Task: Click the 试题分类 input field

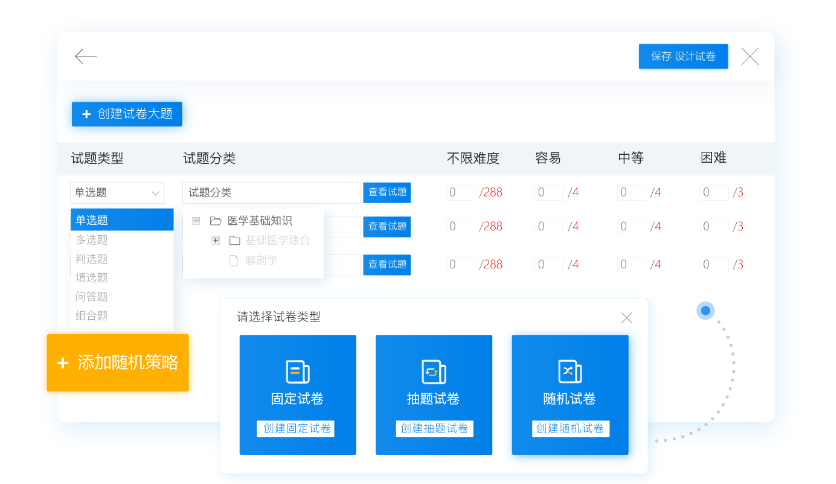Action: coord(271,193)
